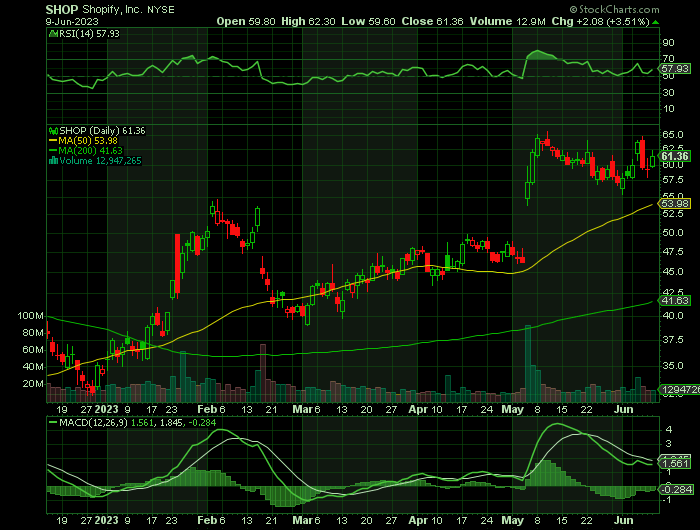The height and width of the screenshot is (530, 700).
Task: Click the 4 label on the MACD axis
Action: pos(669,430)
